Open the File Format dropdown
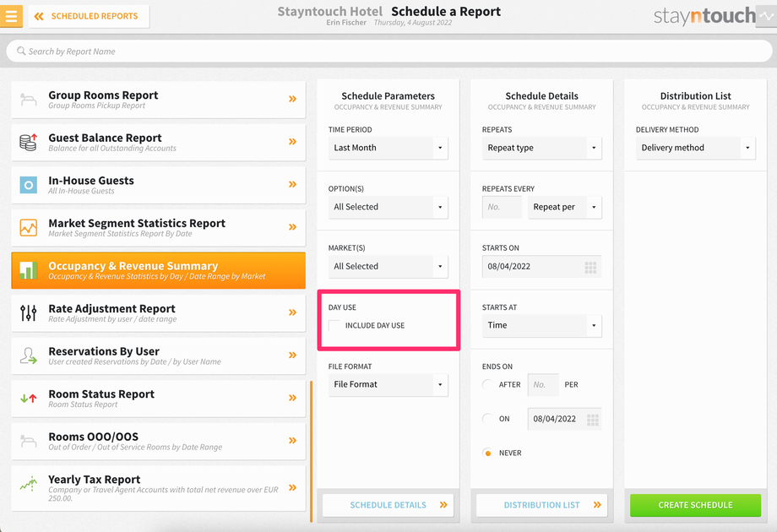 click(x=388, y=384)
